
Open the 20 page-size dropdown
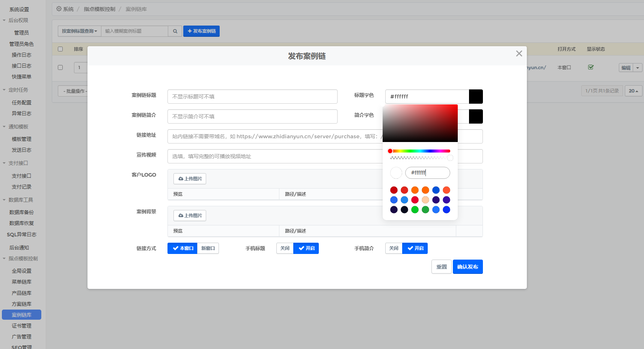click(x=633, y=91)
